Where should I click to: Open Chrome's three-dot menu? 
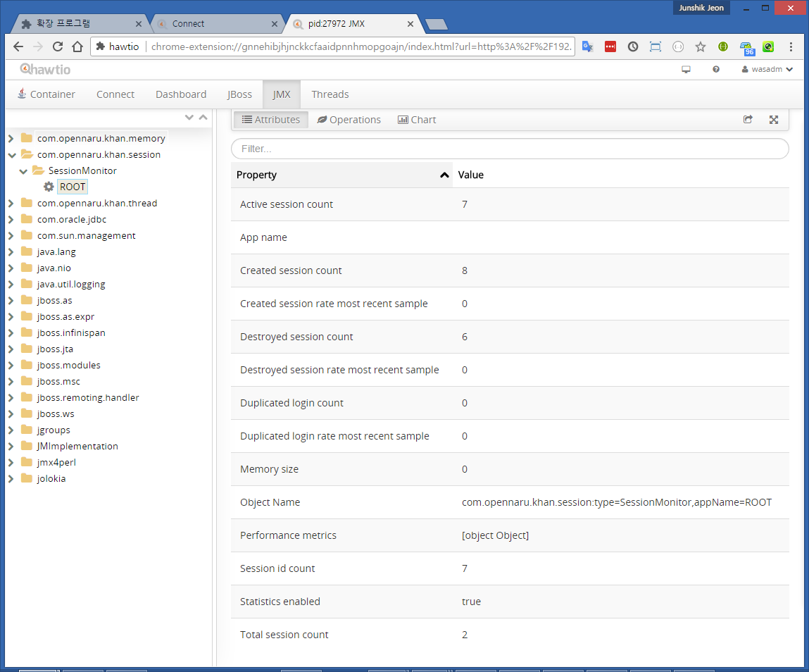[x=791, y=46]
